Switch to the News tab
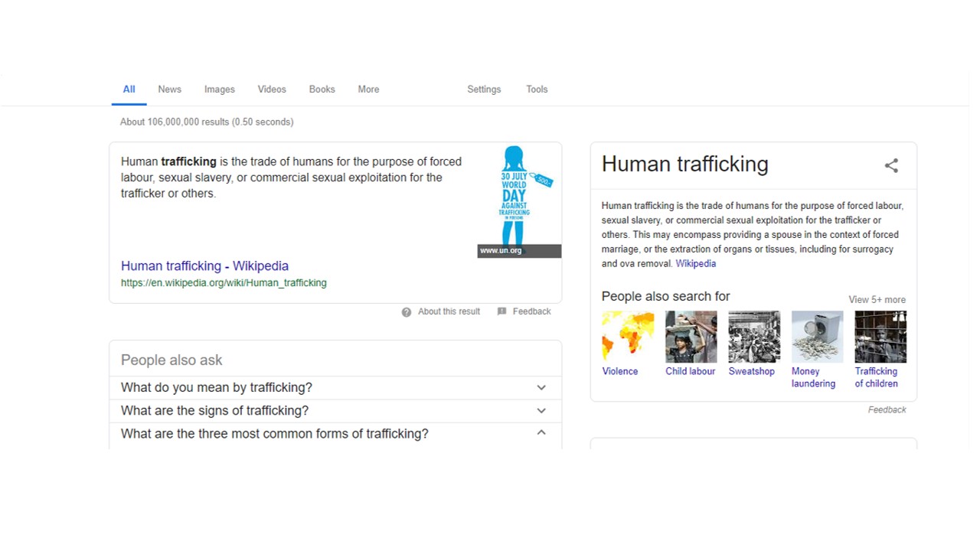Image resolution: width=980 pixels, height=551 pixels. [169, 90]
